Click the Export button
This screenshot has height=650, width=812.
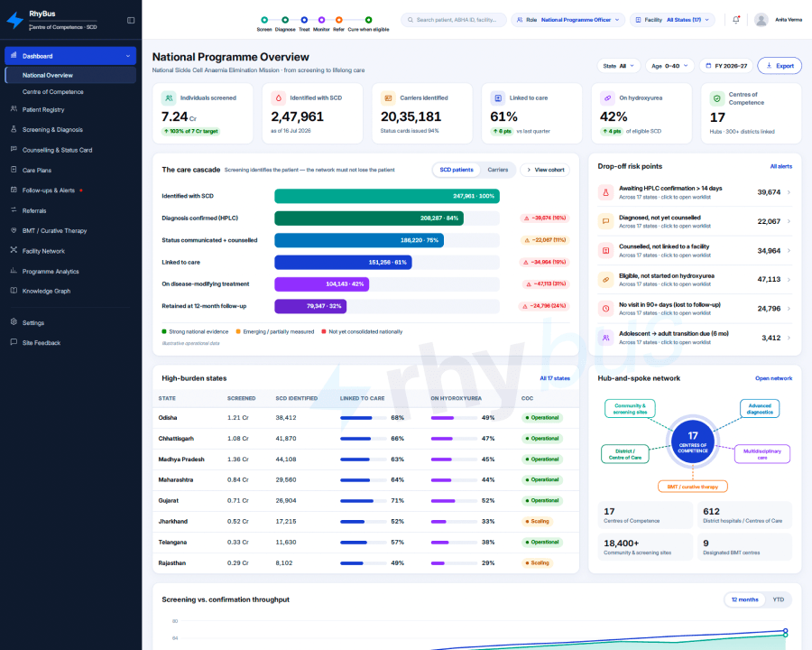[x=780, y=66]
